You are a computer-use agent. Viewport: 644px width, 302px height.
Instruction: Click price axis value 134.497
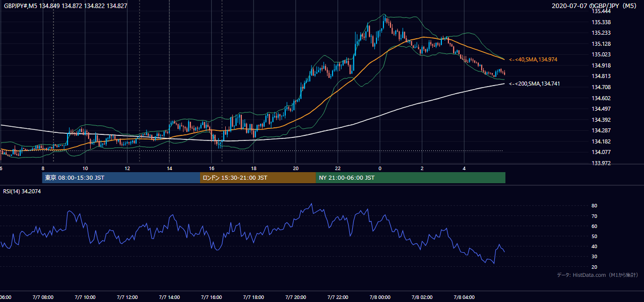click(601, 109)
